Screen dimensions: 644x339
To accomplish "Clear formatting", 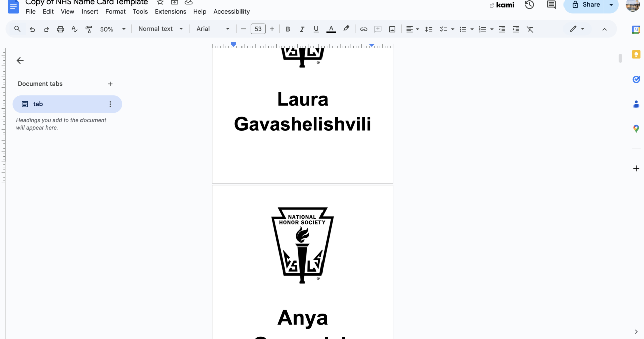I will click(530, 29).
